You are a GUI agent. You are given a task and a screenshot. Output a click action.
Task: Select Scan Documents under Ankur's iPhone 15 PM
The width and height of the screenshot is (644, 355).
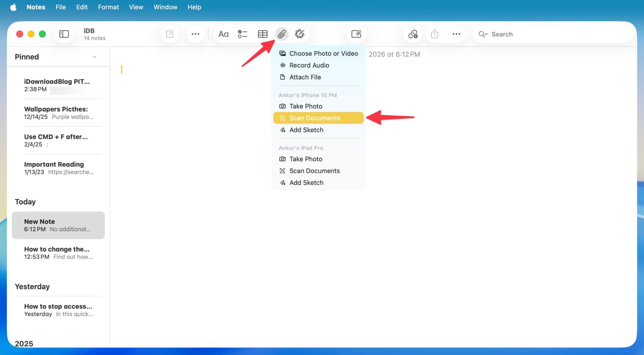click(x=319, y=118)
